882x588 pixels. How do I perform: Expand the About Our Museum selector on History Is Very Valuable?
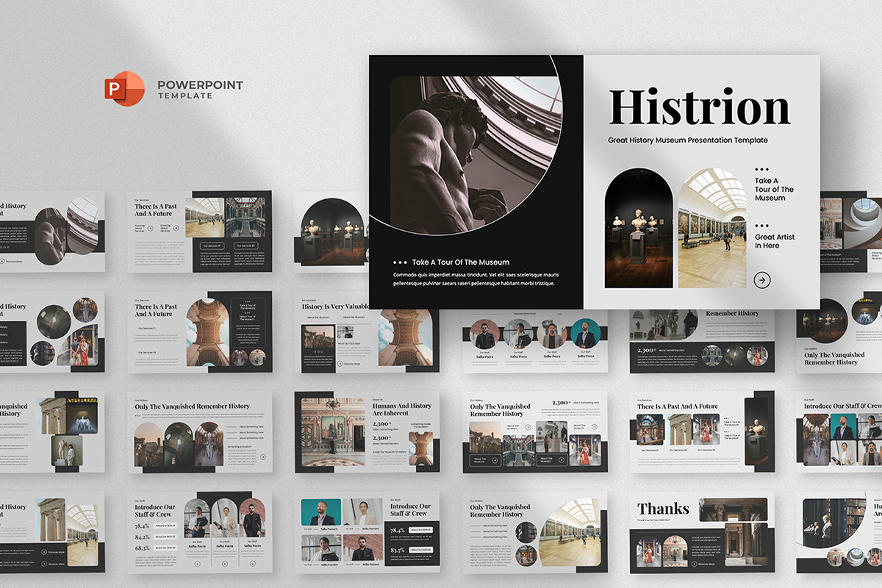pos(318,318)
